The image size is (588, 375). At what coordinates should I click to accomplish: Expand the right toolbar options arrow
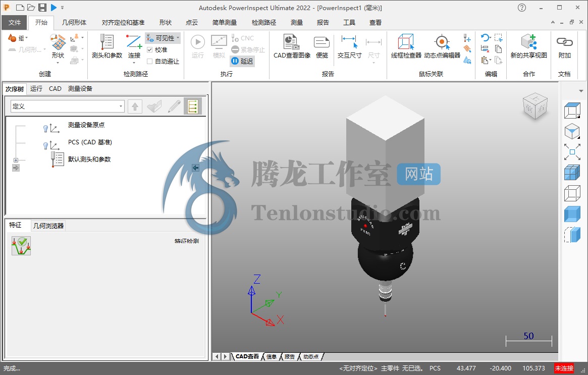(x=581, y=91)
